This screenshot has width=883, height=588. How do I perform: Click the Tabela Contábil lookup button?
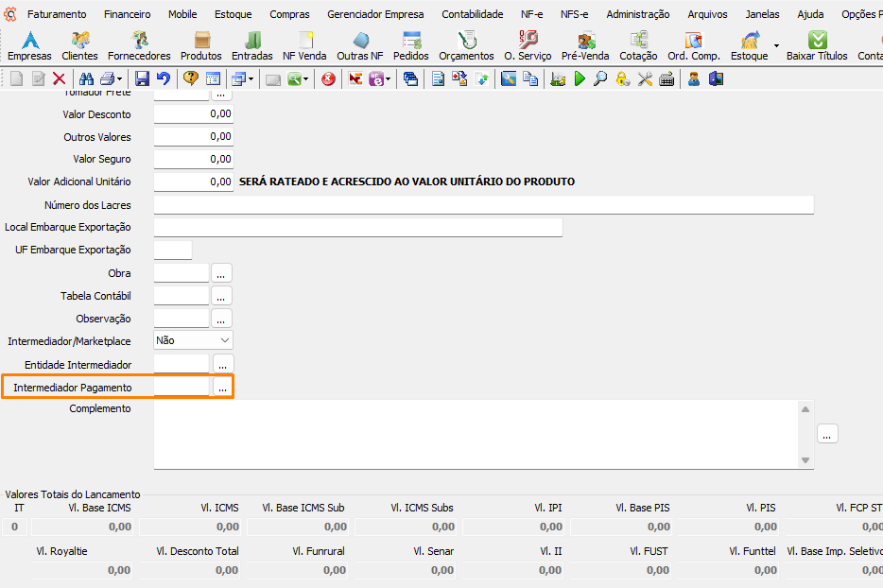click(x=221, y=296)
